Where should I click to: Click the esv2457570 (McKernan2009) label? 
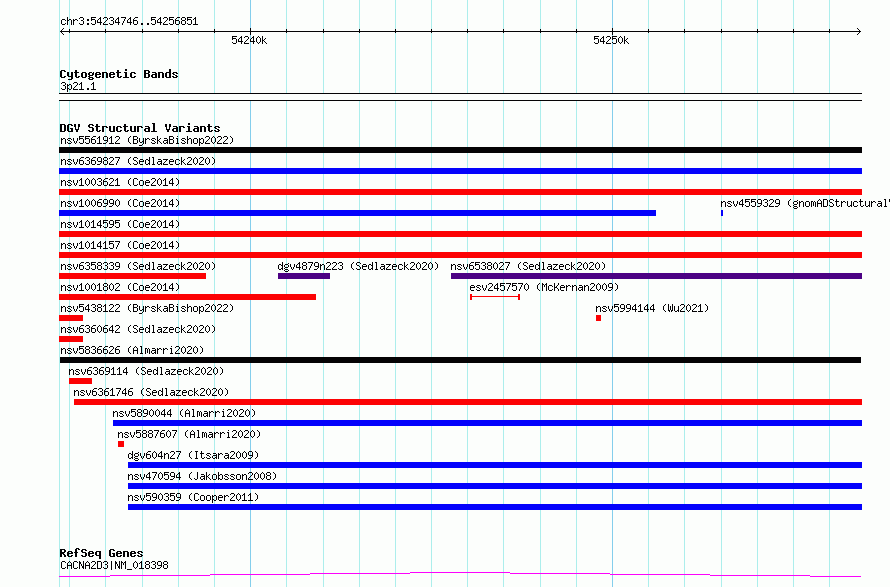[x=544, y=287]
